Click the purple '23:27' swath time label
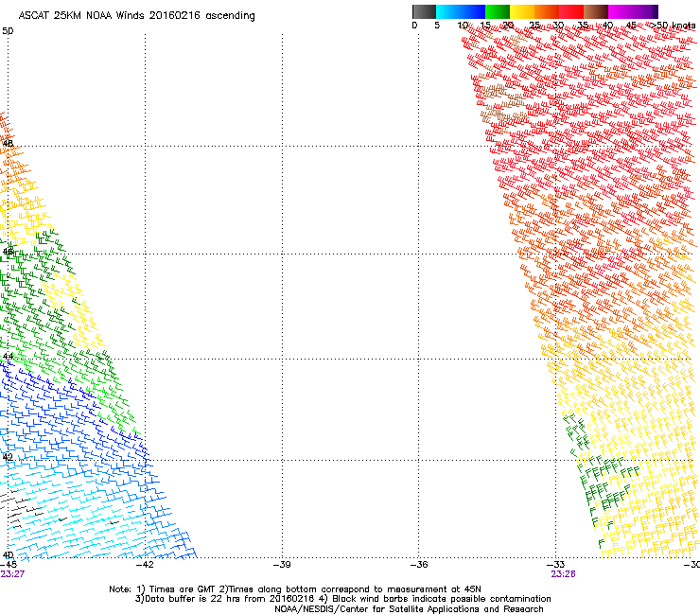This screenshot has width=700, height=615. pos(12,574)
